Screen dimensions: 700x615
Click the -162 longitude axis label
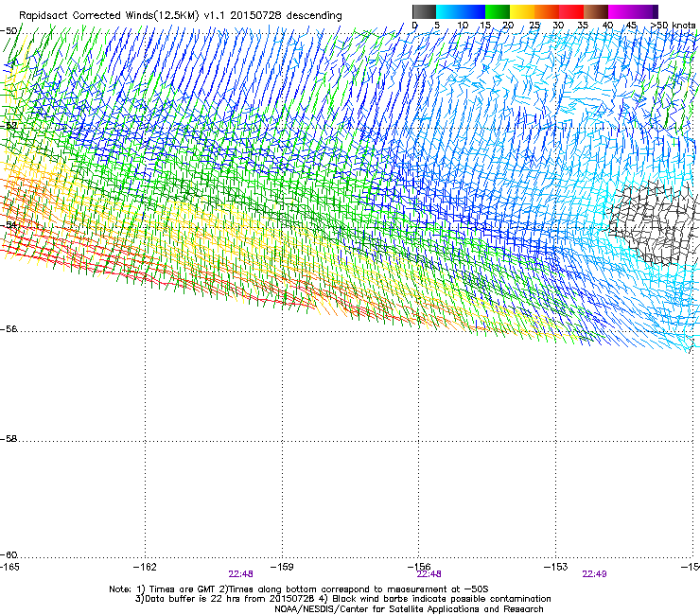tap(145, 567)
